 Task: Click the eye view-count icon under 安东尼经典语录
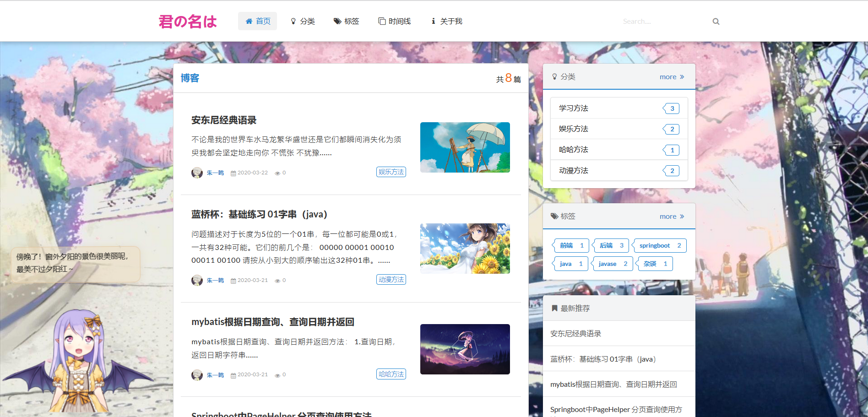click(x=277, y=173)
